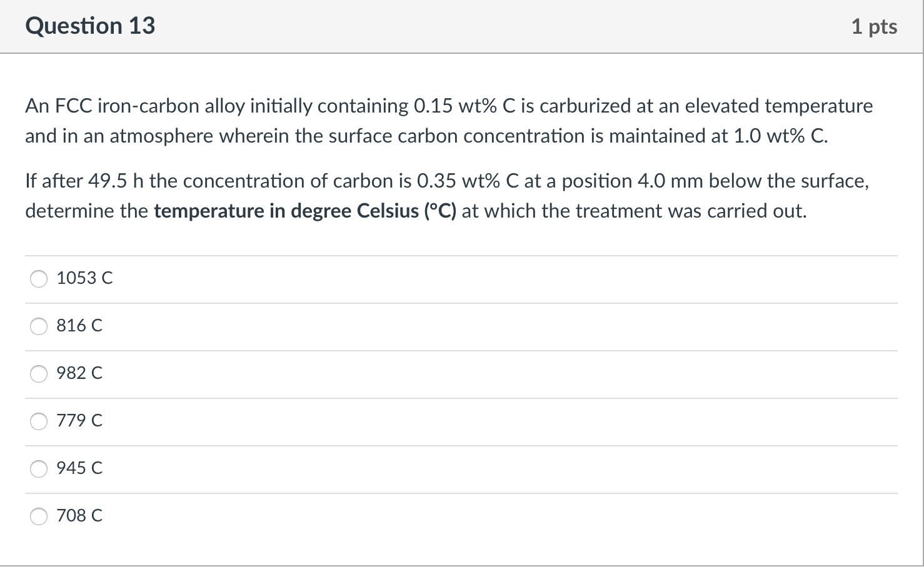Image resolution: width=924 pixels, height=569 pixels.
Task: Click the bolded temperature in degree Celsius text
Action: pyautogui.click(x=304, y=211)
